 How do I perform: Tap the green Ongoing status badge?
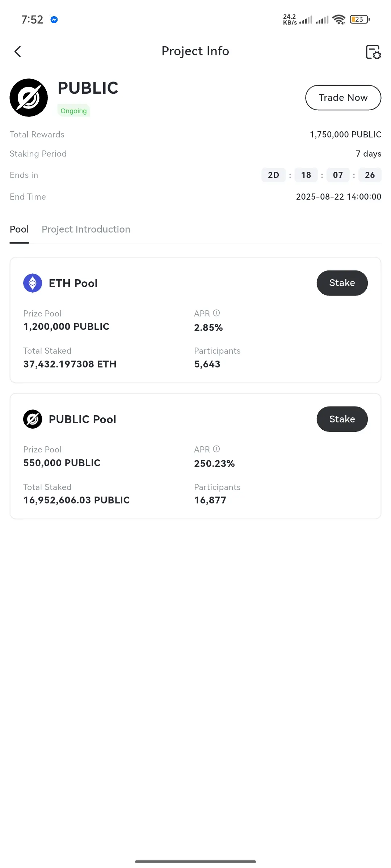click(73, 111)
